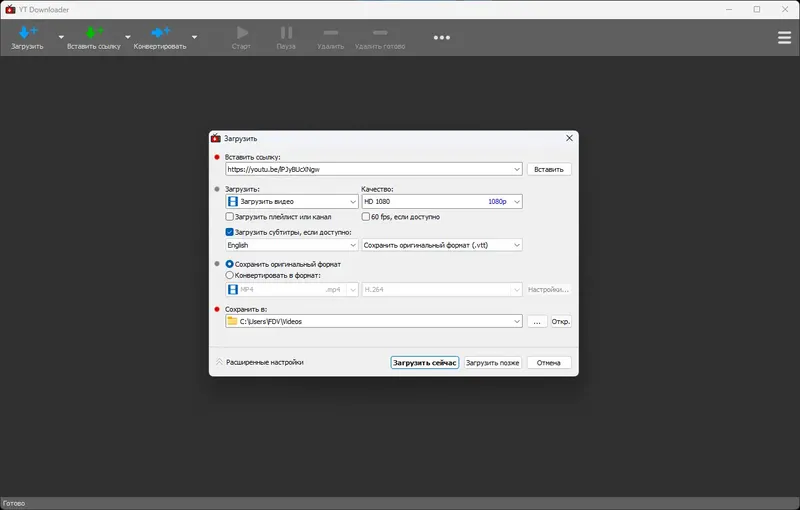800x510 pixels.
Task: Open the hamburger main menu
Action: (784, 37)
